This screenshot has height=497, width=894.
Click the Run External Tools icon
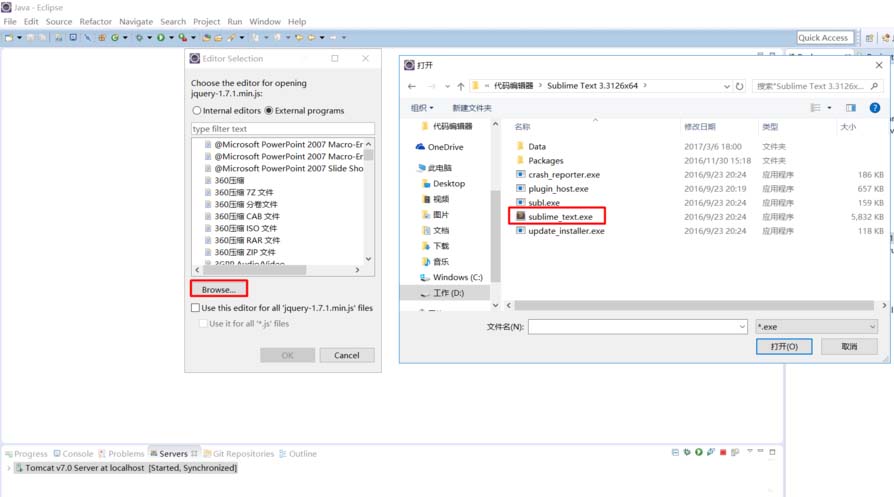click(182, 38)
